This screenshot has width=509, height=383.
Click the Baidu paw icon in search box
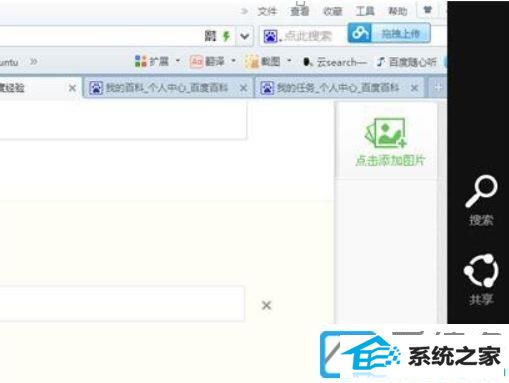270,36
